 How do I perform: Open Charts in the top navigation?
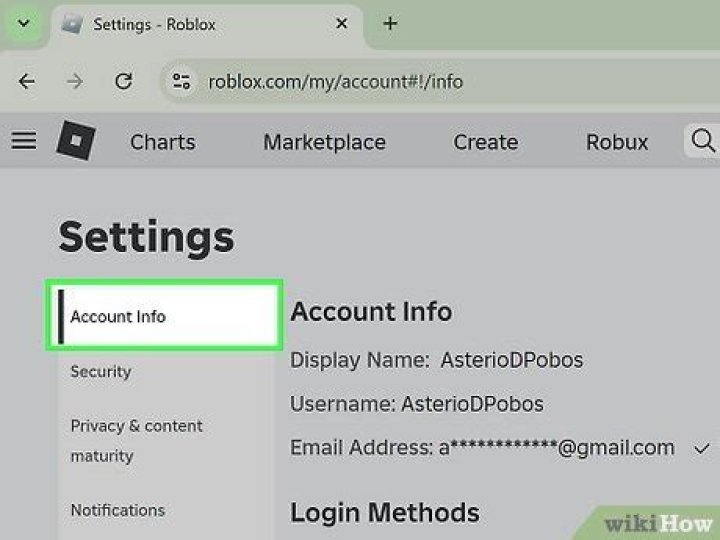pos(162,142)
